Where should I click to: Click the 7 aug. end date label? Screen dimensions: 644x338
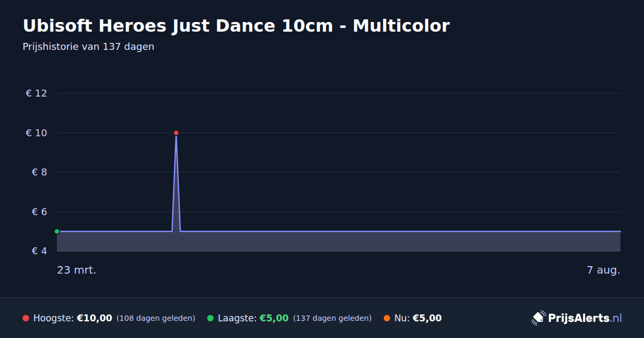603,270
